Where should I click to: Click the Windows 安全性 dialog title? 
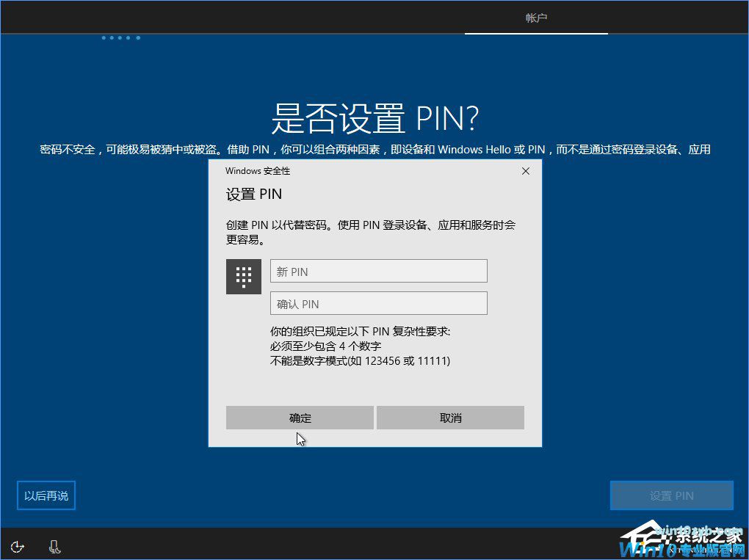click(x=258, y=171)
